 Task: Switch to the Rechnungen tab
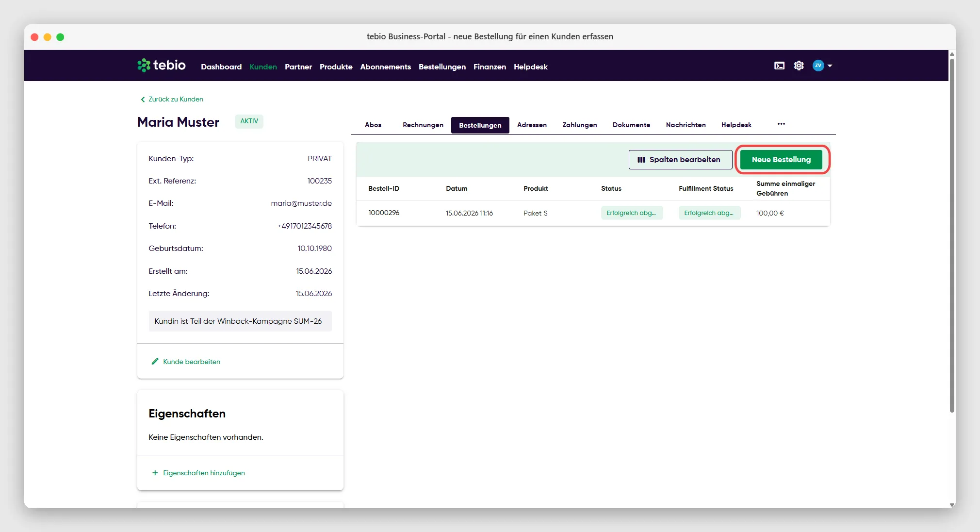click(423, 125)
